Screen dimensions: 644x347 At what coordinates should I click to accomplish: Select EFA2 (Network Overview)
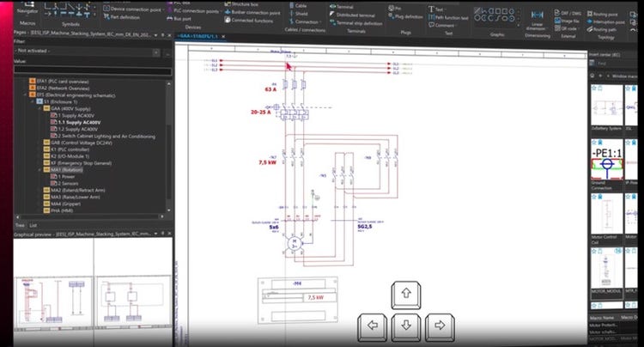(59, 88)
